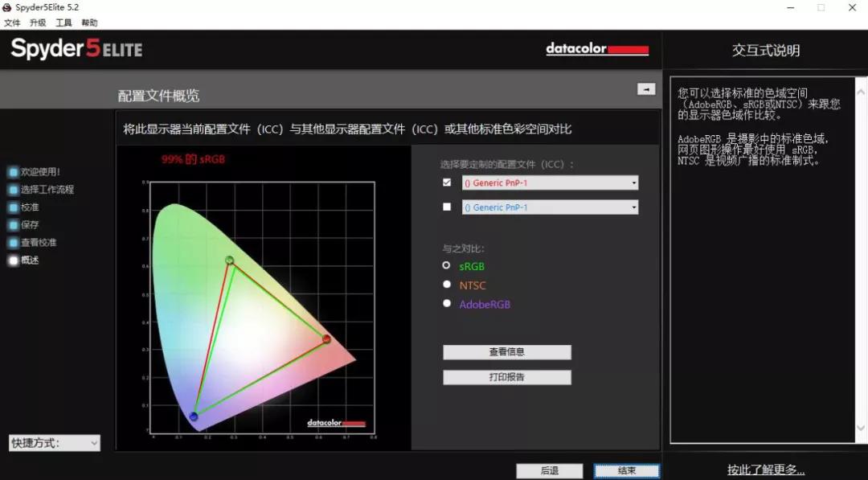Viewport: 868px width, 480px height.
Task: Click the 查看信息 button
Action: [x=506, y=351]
